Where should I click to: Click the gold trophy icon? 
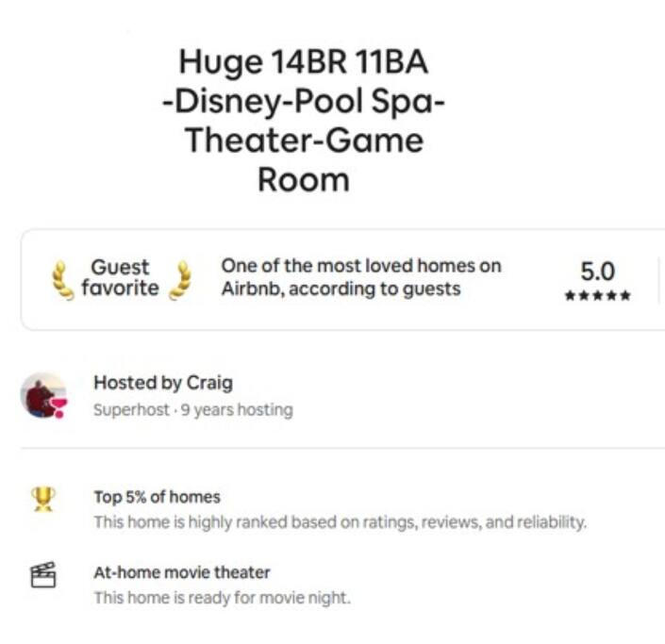(x=43, y=497)
